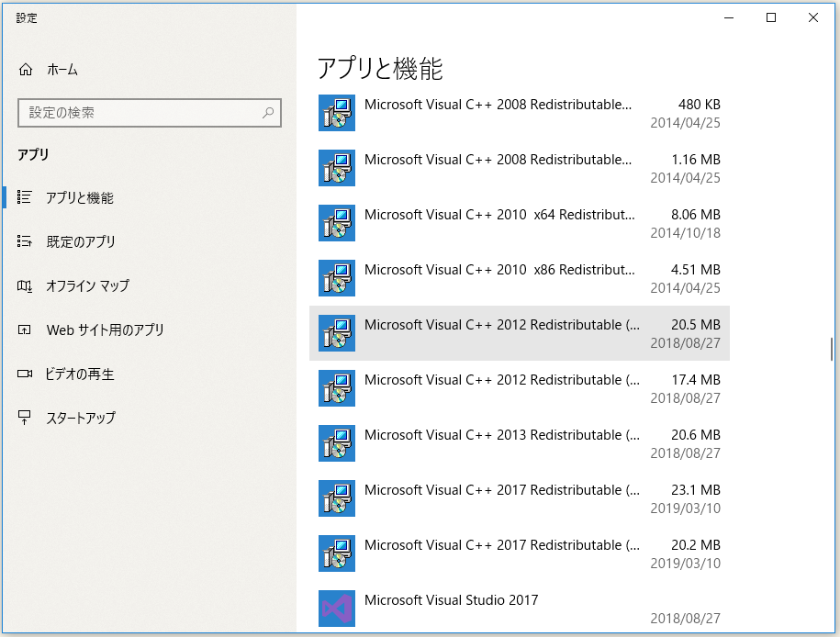Click the 1.16 MB size value
This screenshot has height=637, width=840.
coord(696,160)
